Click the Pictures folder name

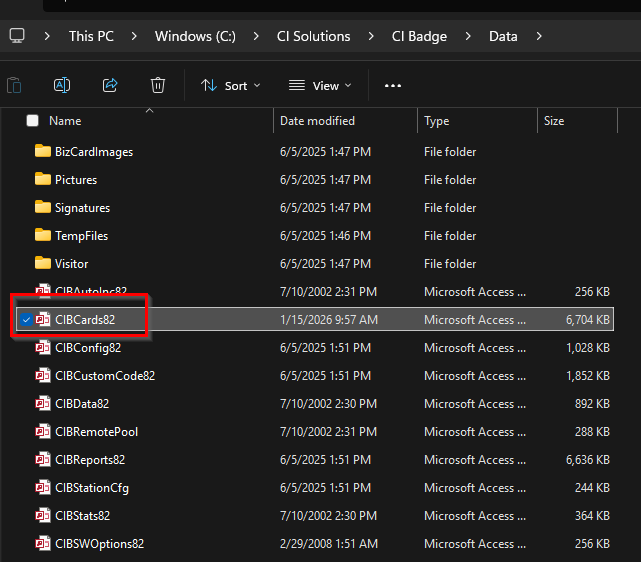[76, 180]
